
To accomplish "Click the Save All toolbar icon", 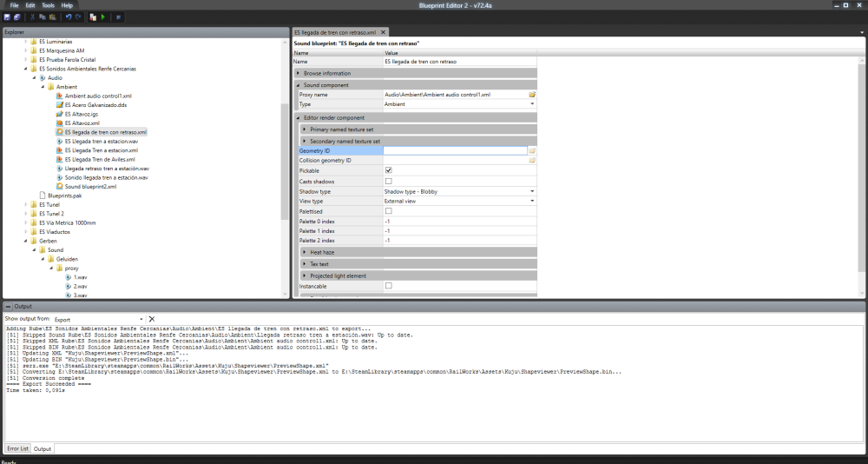I will (17, 17).
